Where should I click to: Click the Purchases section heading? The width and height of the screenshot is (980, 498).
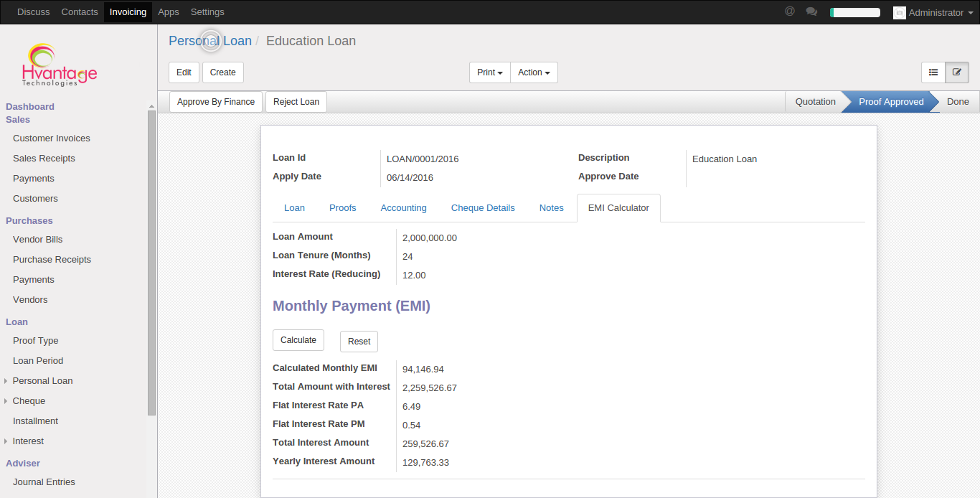point(29,221)
